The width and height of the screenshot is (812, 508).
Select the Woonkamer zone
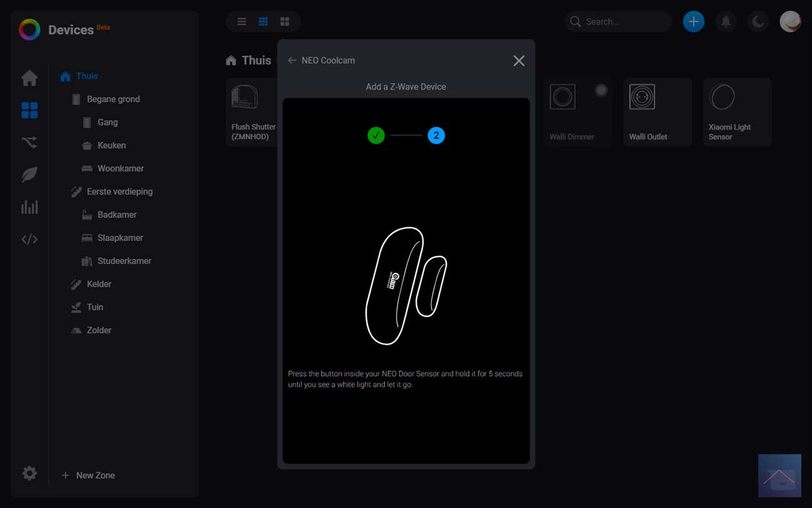tap(121, 169)
